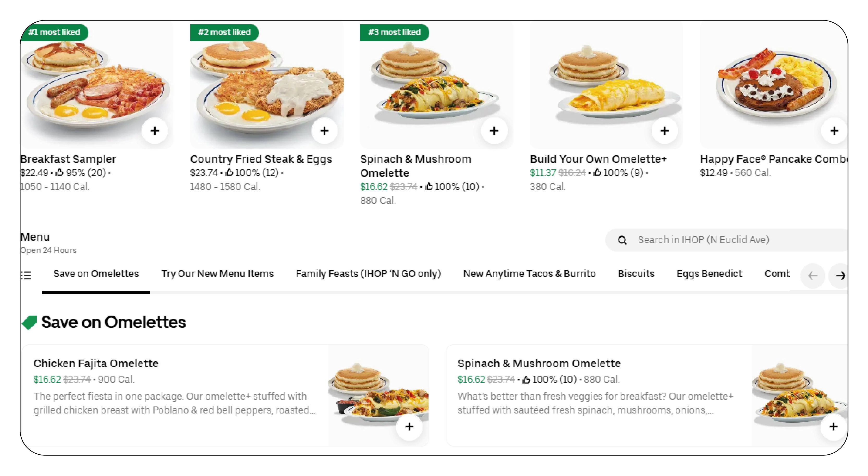This screenshot has width=868, height=476.
Task: Expand New Anytime Tacos & Burrito section
Action: (x=530, y=273)
